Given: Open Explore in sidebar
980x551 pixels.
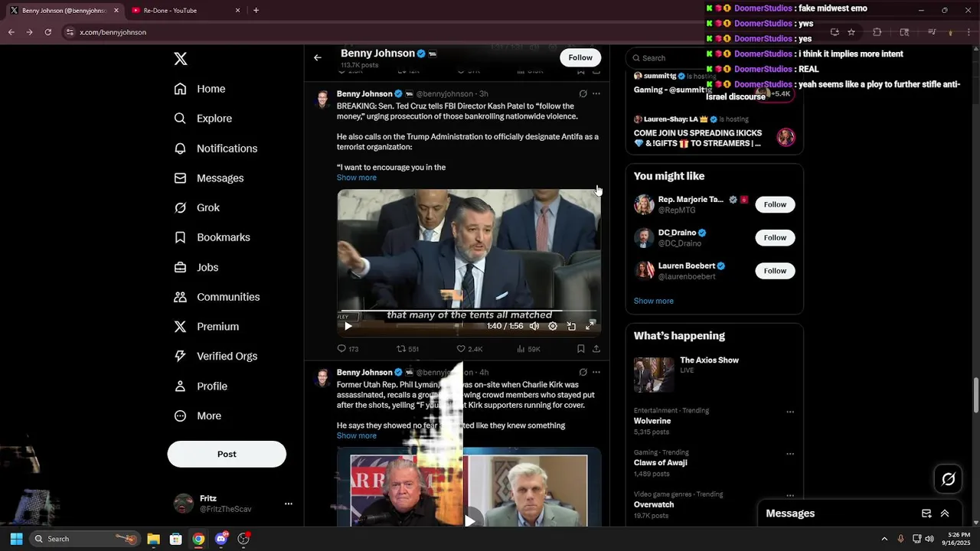Looking at the screenshot, I should [x=203, y=119].
